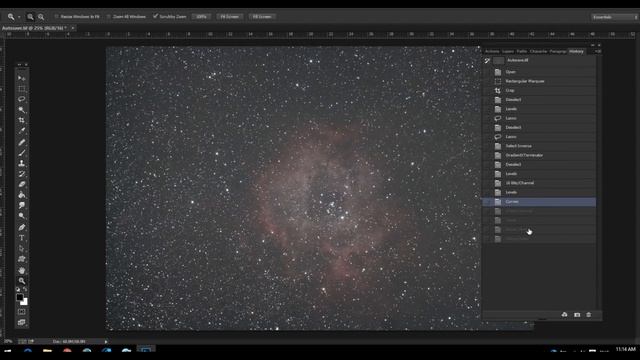Select the Move tool
The width and height of the screenshot is (640, 360).
click(22, 78)
